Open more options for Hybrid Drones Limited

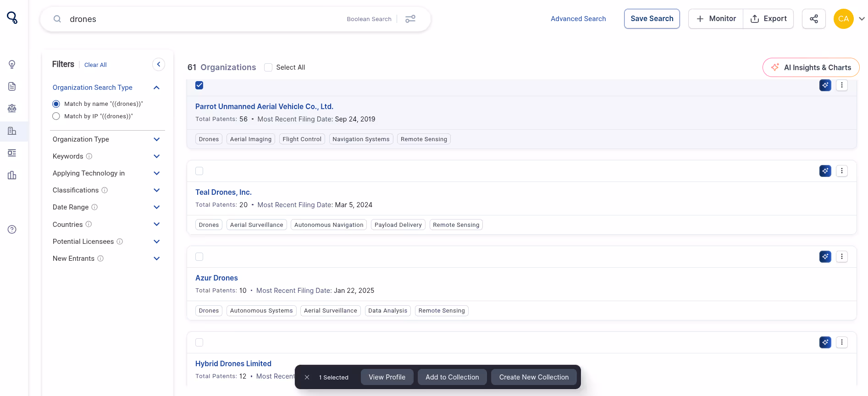click(842, 342)
